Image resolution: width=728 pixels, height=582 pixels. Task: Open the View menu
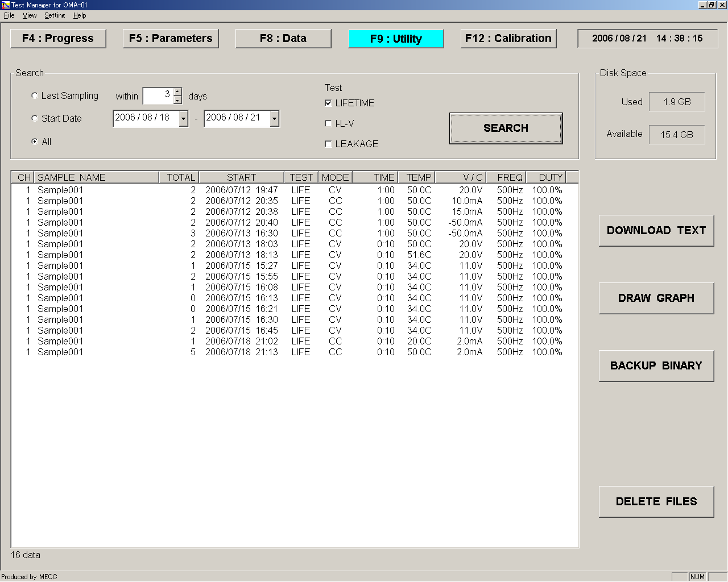30,15
